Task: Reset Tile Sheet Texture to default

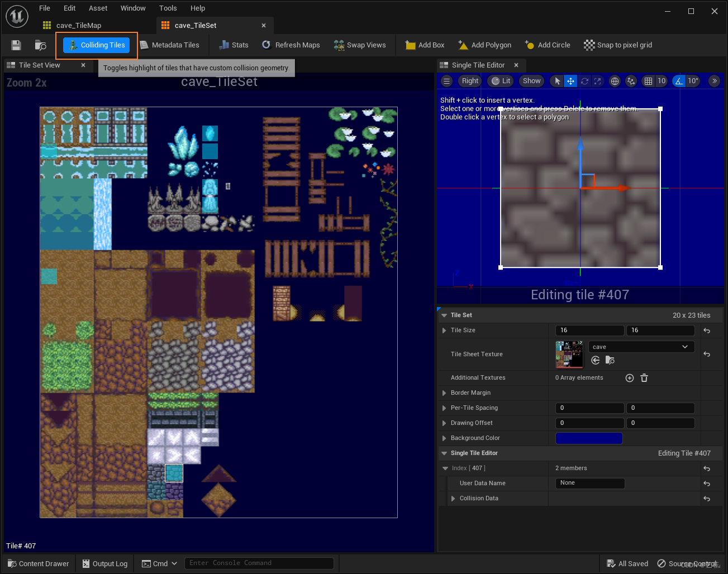Action: tap(707, 354)
